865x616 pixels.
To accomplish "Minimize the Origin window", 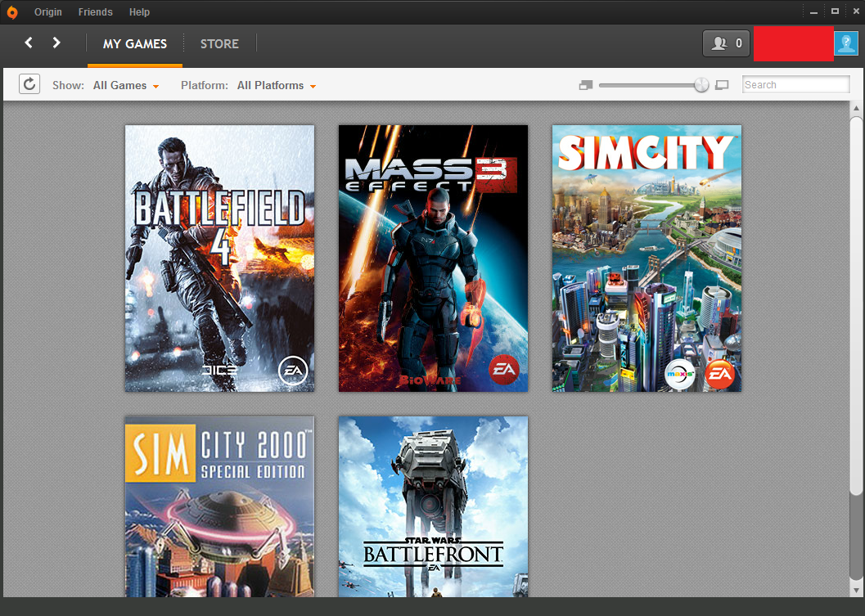I will coord(813,12).
